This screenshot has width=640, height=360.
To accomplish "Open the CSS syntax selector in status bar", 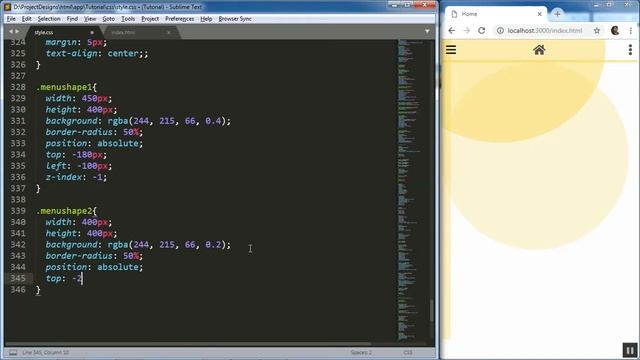I will pyautogui.click(x=408, y=352).
